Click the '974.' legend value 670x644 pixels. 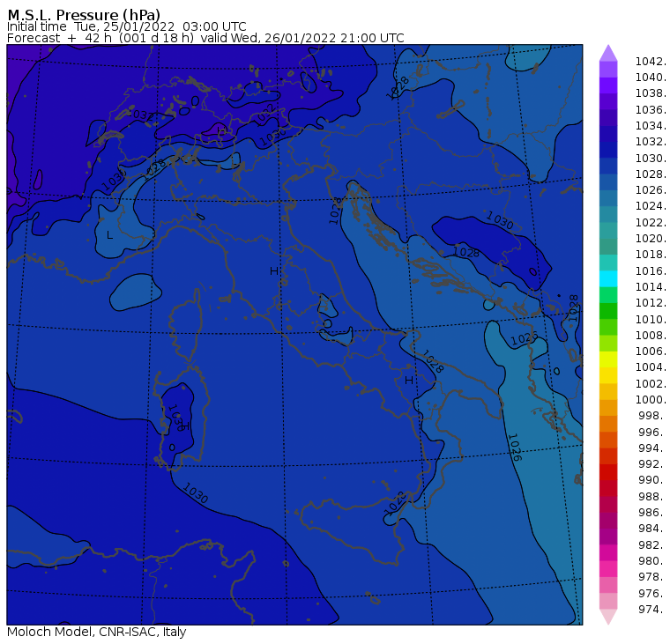tap(652, 610)
